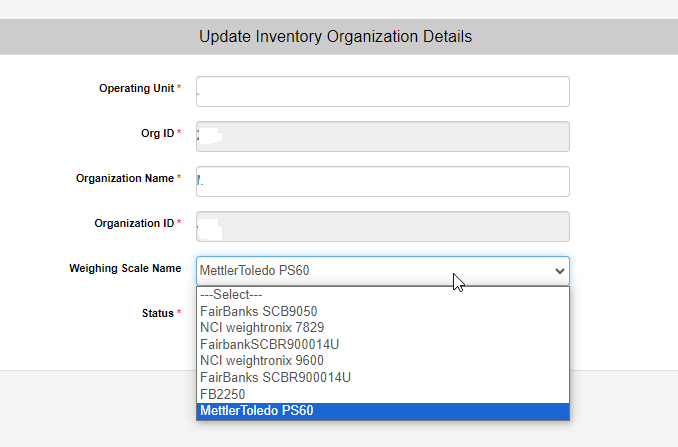The image size is (678, 447).
Task: Choose FairBanks SCBR900014U option
Action: (383, 377)
